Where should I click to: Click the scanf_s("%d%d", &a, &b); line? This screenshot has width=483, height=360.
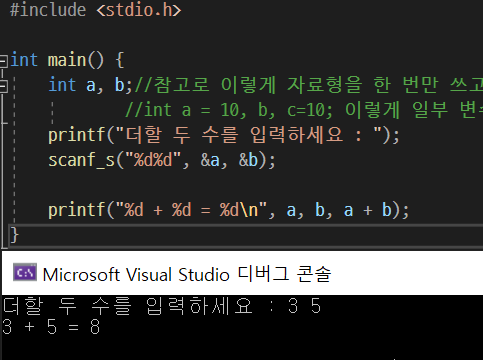click(x=162, y=160)
